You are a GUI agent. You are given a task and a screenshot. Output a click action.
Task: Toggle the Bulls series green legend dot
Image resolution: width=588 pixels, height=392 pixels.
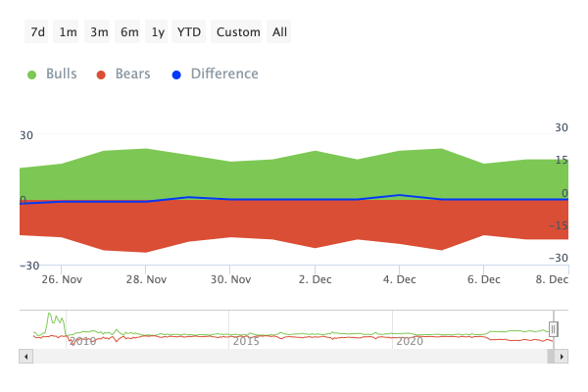(x=32, y=75)
